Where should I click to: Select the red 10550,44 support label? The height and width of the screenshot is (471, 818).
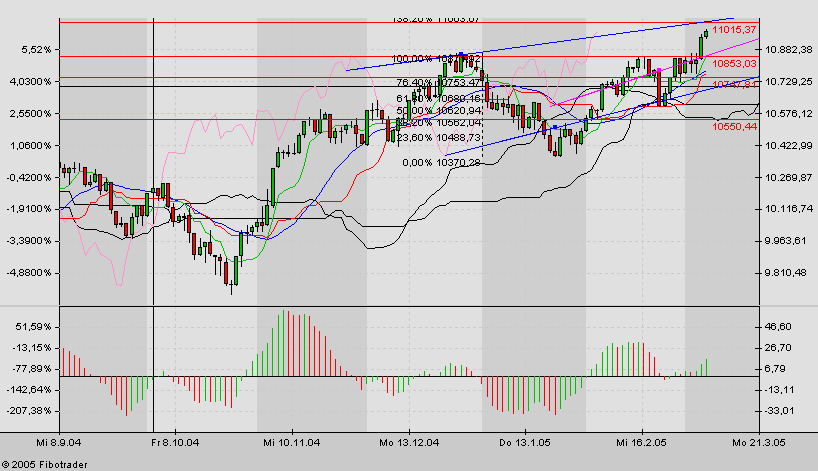pyautogui.click(x=735, y=127)
